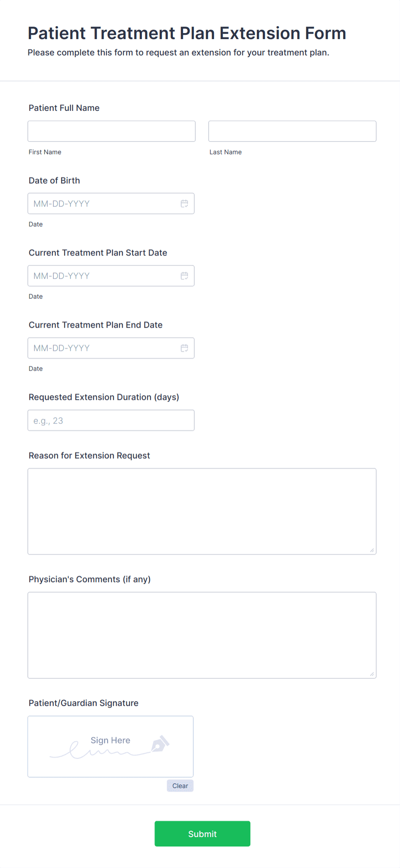Click the First Name helper label
This screenshot has width=400, height=868.
pyautogui.click(x=45, y=152)
